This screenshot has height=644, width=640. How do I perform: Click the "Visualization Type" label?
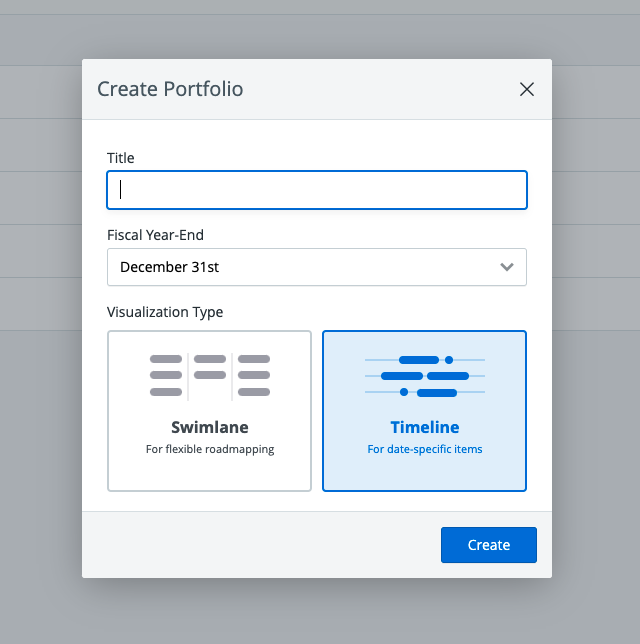165,312
